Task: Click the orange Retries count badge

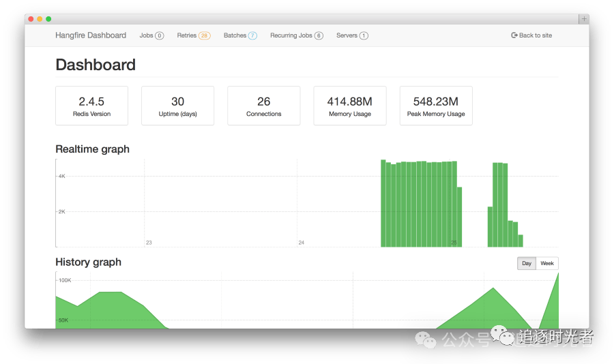Action: pos(204,35)
